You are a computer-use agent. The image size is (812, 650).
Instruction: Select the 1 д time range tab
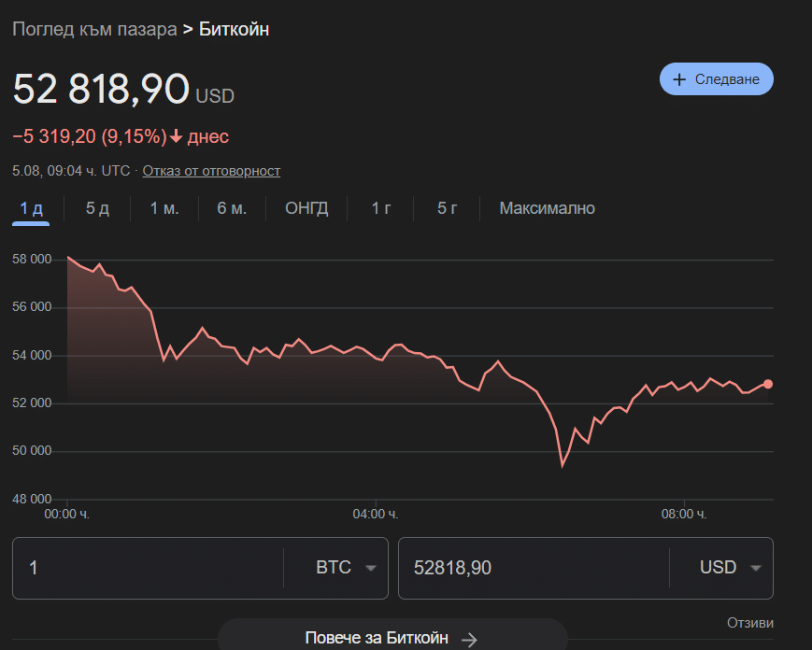click(31, 208)
